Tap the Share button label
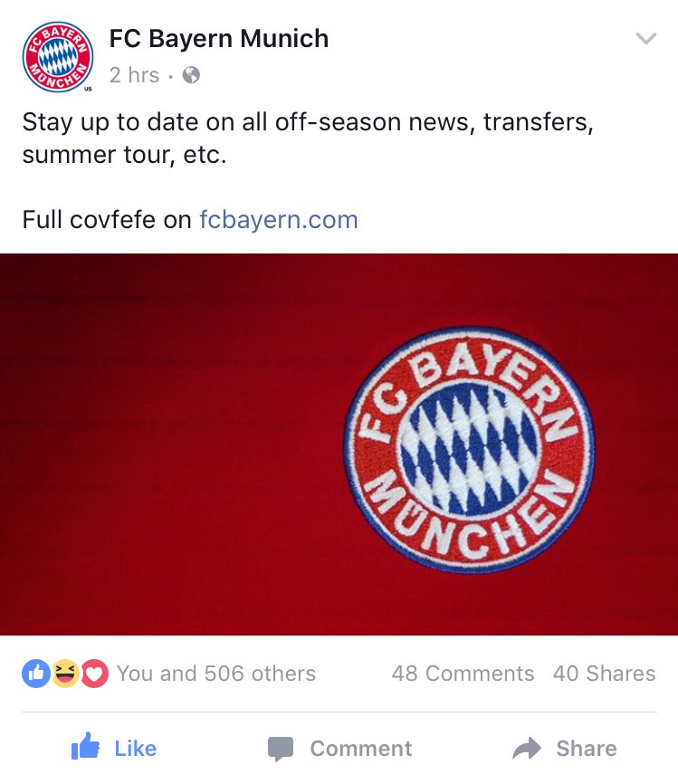The width and height of the screenshot is (678, 784). (x=587, y=749)
